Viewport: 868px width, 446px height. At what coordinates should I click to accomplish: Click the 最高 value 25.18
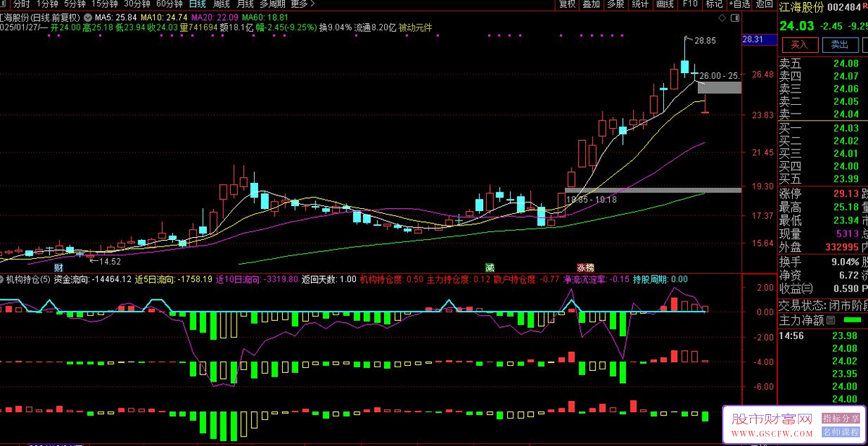(x=846, y=207)
